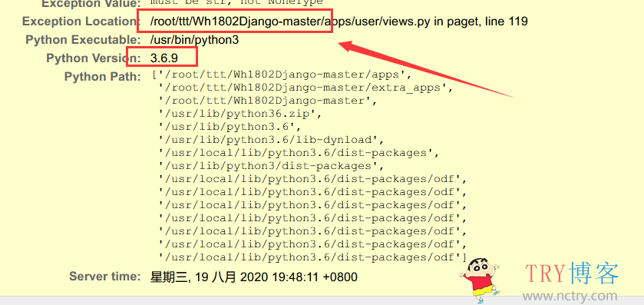This screenshot has width=644, height=305.
Task: Click the "Exception Value:" label
Action: point(91,3)
